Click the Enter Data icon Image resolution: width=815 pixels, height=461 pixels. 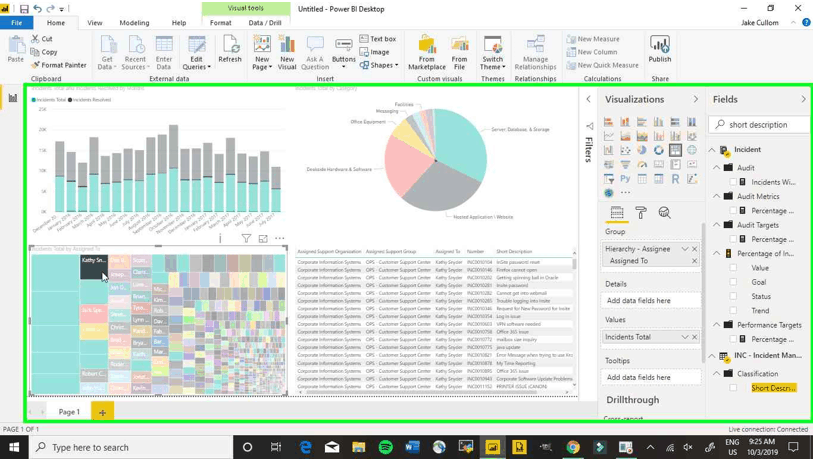pos(164,52)
